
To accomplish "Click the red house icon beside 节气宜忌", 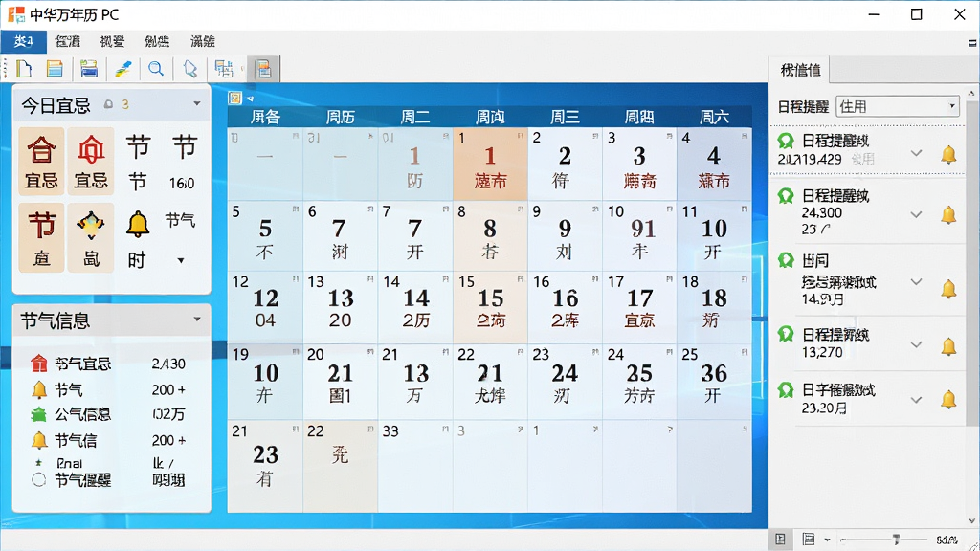I will (38, 363).
